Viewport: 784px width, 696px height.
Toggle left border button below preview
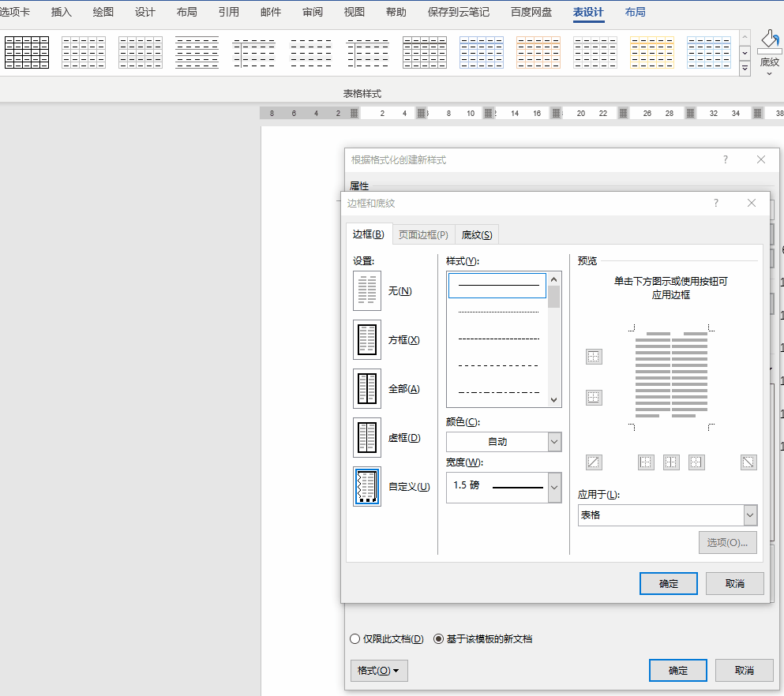click(646, 462)
